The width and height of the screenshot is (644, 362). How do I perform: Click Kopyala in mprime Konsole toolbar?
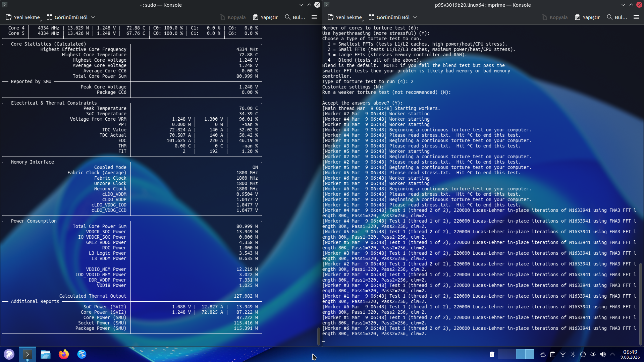(x=555, y=17)
